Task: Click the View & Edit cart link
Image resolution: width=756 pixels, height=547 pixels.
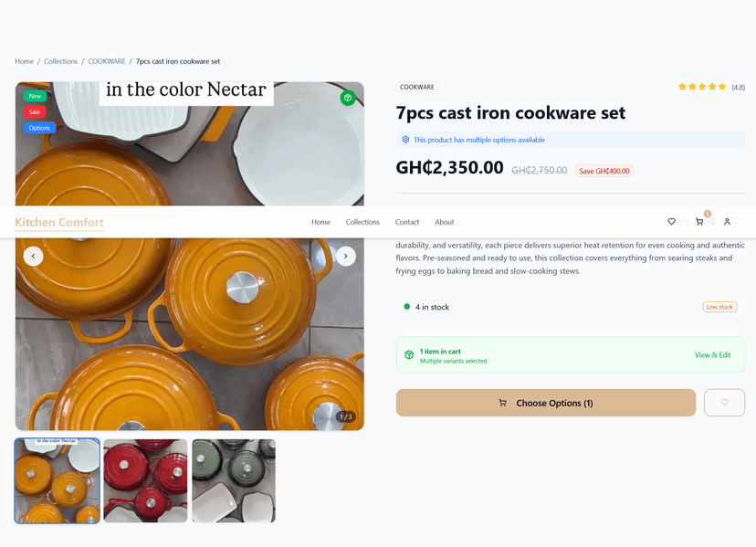Action: click(713, 354)
